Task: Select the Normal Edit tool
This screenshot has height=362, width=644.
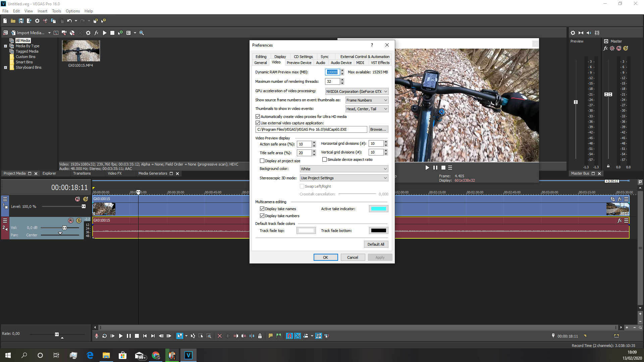Action: pyautogui.click(x=180, y=336)
